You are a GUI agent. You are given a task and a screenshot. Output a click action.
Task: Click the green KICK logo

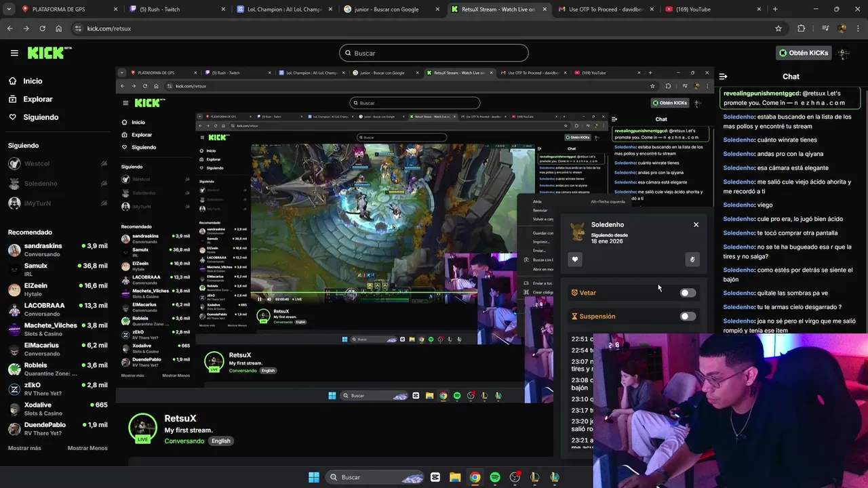[x=50, y=53]
